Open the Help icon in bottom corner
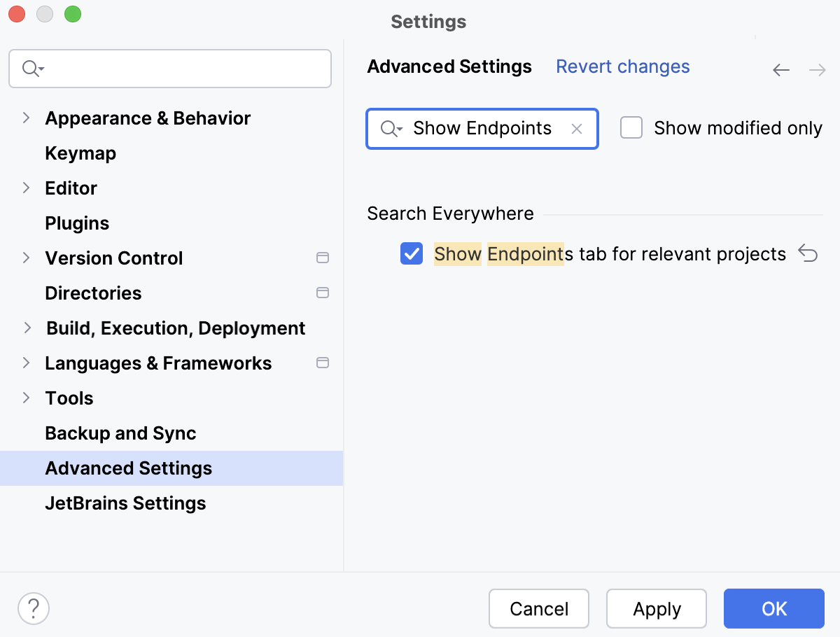The width and height of the screenshot is (840, 637). tap(33, 608)
